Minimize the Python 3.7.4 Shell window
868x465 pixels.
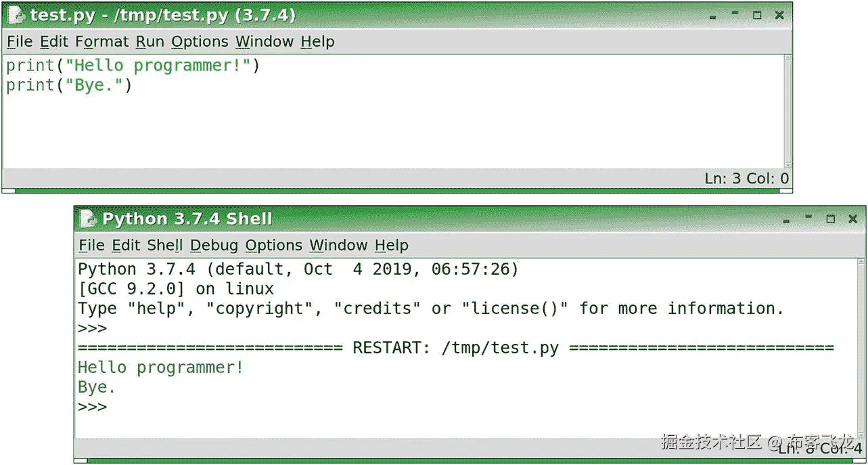tap(808, 218)
